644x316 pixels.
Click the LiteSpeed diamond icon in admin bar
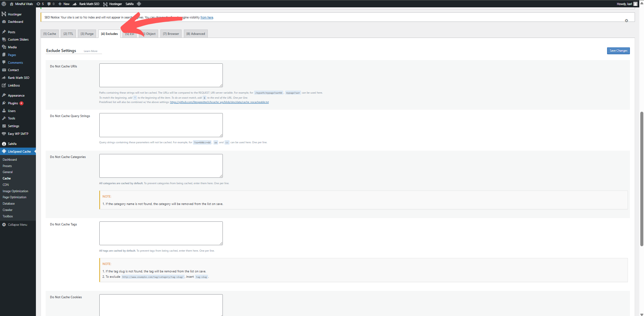coord(139,4)
